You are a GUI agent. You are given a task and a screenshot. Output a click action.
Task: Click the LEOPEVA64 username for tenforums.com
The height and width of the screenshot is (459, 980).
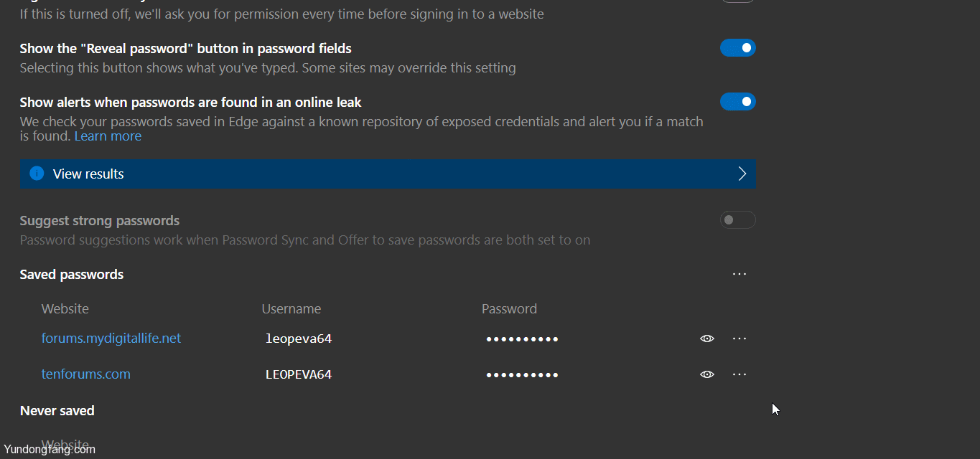[299, 374]
